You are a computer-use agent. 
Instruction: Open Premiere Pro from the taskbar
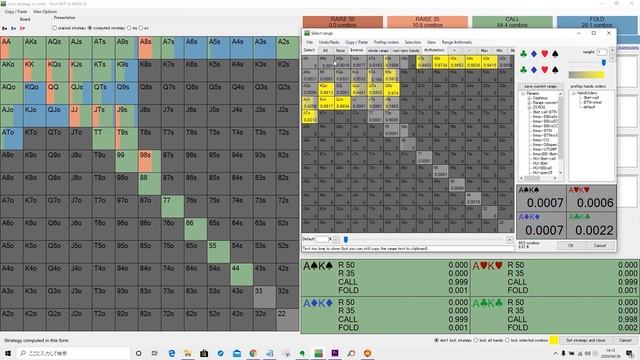335,353
